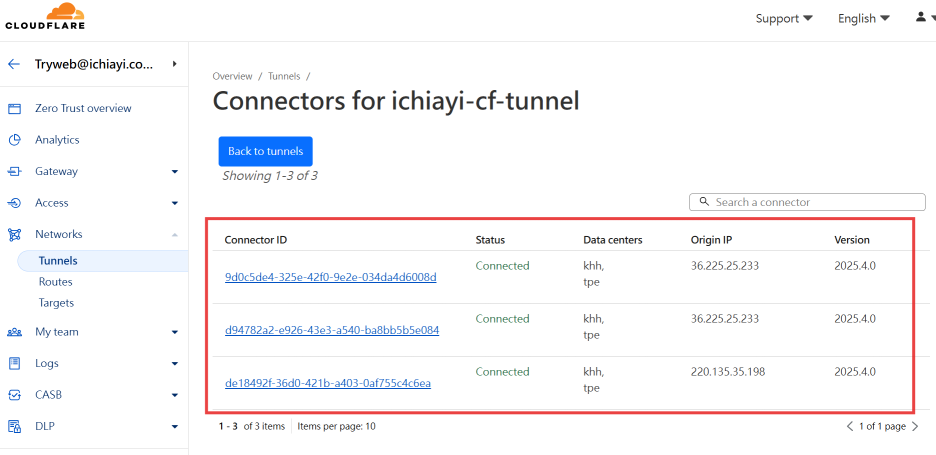The height and width of the screenshot is (455, 936).
Task: Expand the CASB menu chevron
Action: tap(175, 395)
